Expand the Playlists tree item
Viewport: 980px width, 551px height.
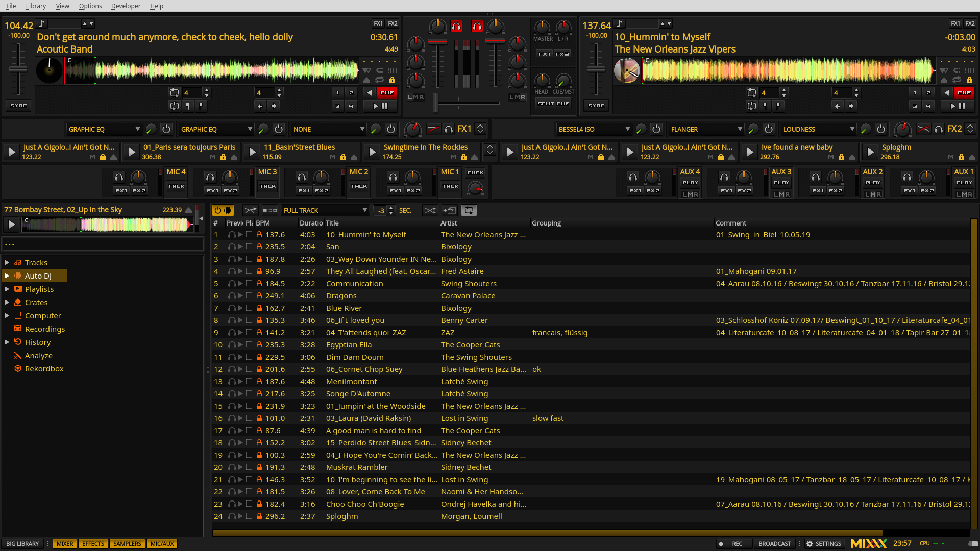click(7, 289)
